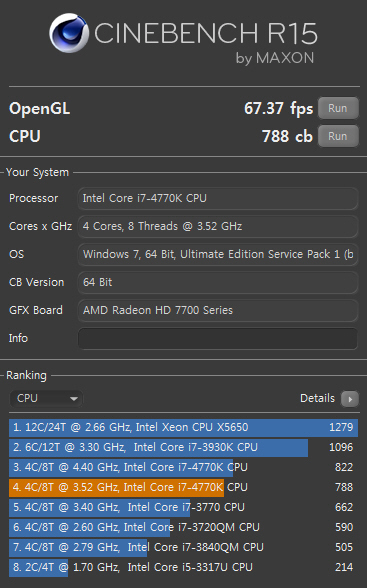This screenshot has height=588, width=367.
Task: Click the Details arrow icon button
Action: pos(349,399)
